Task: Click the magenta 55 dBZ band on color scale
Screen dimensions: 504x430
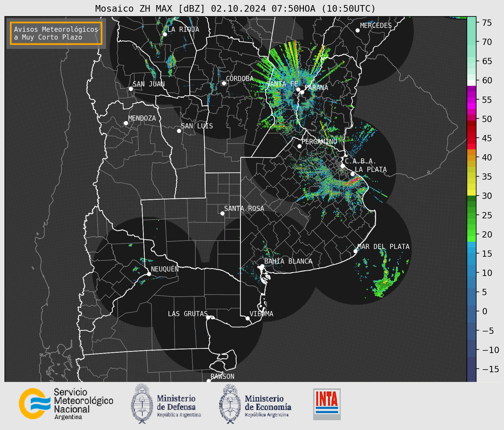Action: click(471, 100)
